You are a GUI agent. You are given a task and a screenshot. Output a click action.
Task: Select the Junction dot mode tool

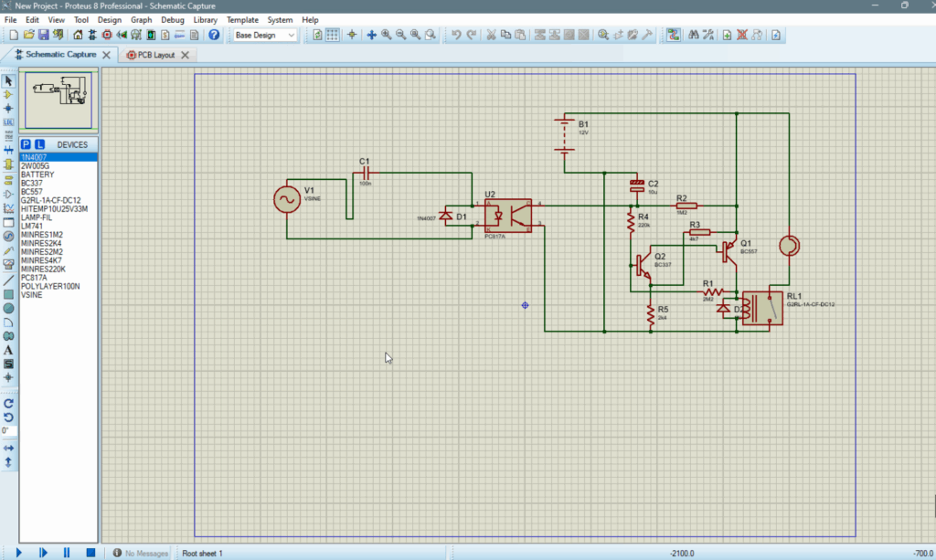[8, 108]
